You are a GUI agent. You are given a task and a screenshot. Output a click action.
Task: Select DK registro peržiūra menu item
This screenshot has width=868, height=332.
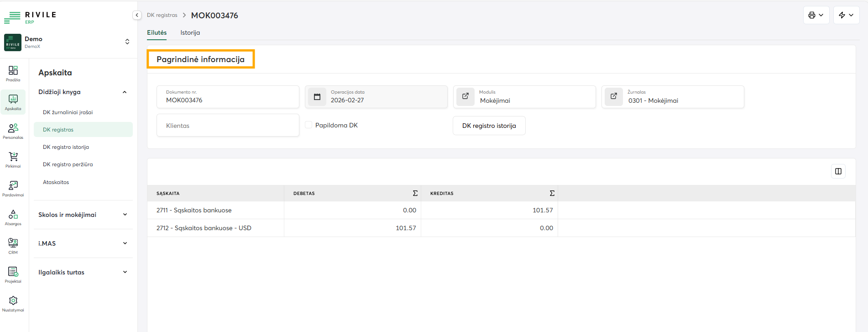68,164
